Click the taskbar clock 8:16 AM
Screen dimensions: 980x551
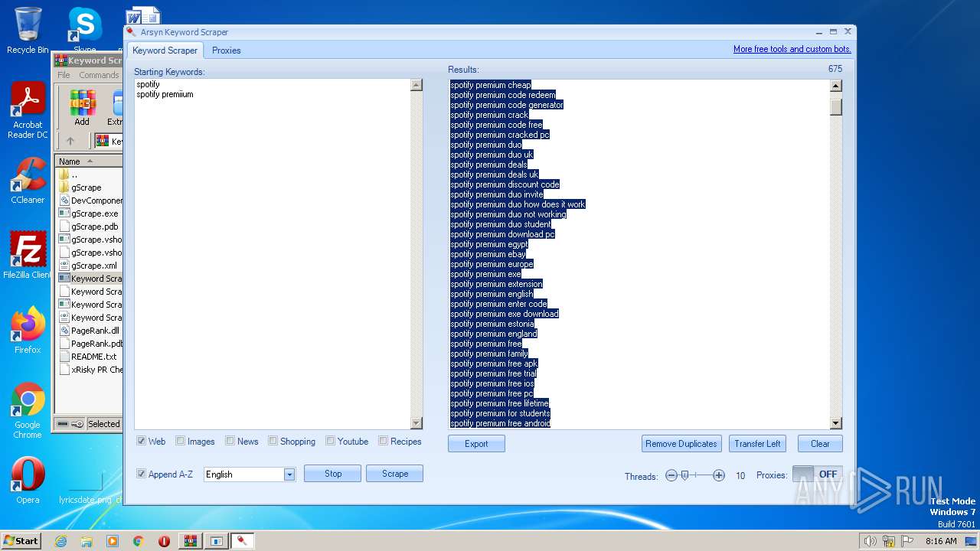(x=941, y=541)
